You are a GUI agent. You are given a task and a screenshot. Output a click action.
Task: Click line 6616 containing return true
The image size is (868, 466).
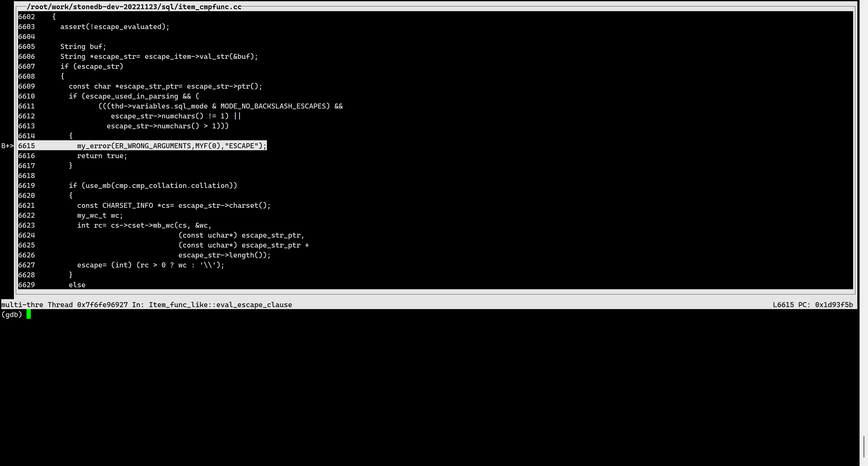coord(102,155)
